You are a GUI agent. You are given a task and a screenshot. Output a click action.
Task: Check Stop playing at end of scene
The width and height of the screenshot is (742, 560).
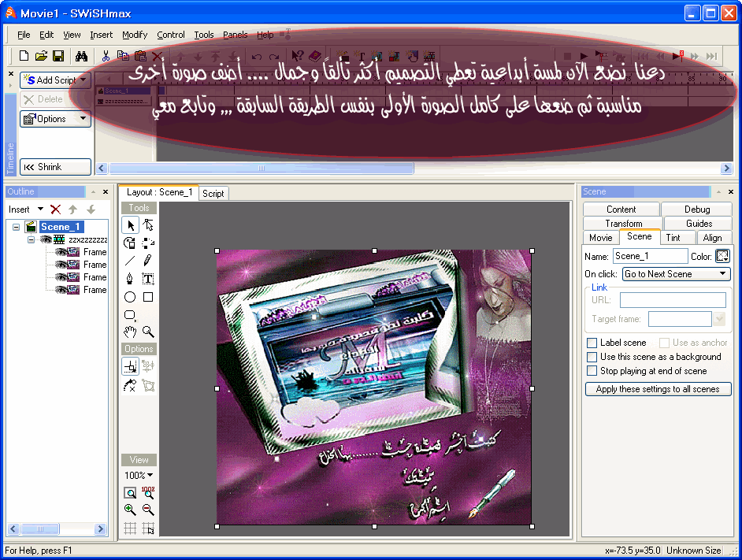point(592,371)
